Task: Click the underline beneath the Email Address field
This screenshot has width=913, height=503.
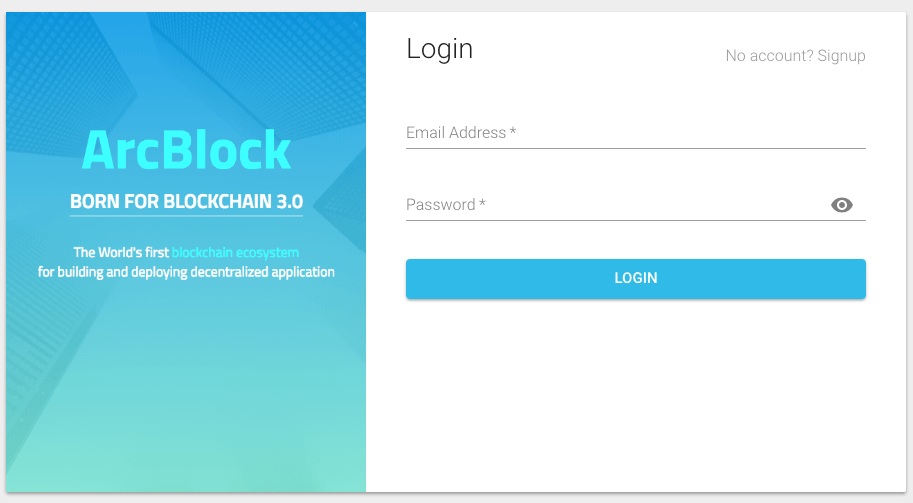Action: tap(635, 148)
